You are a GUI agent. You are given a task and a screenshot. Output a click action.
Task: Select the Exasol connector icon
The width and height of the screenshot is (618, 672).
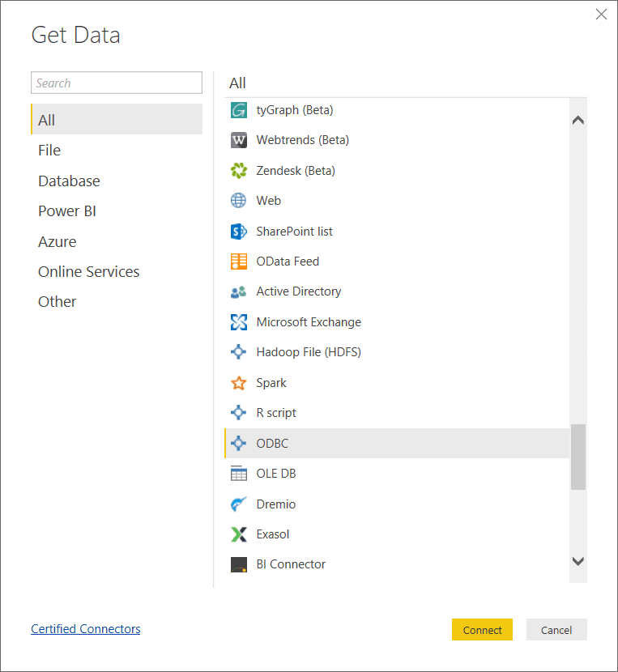pos(238,534)
